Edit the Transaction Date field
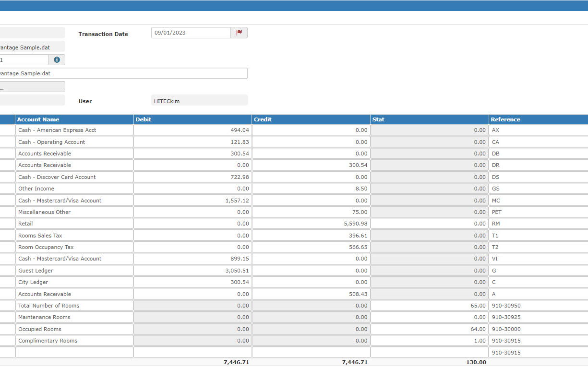 pos(191,33)
